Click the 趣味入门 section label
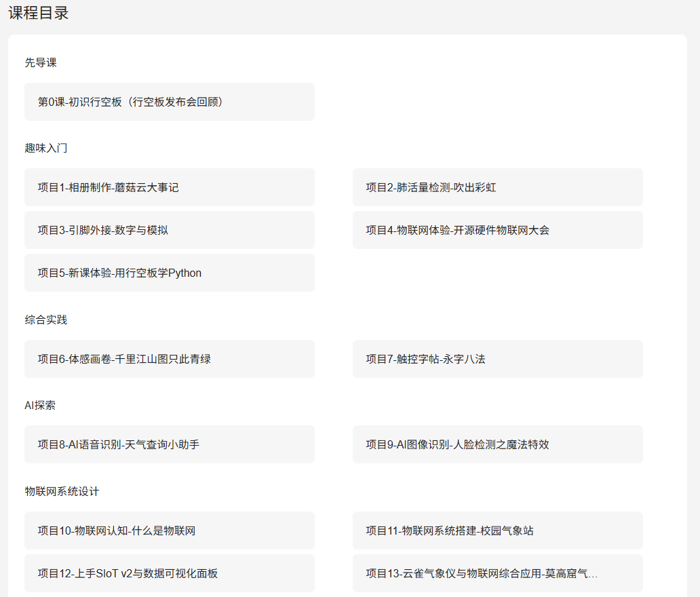The height and width of the screenshot is (597, 700). coord(46,148)
